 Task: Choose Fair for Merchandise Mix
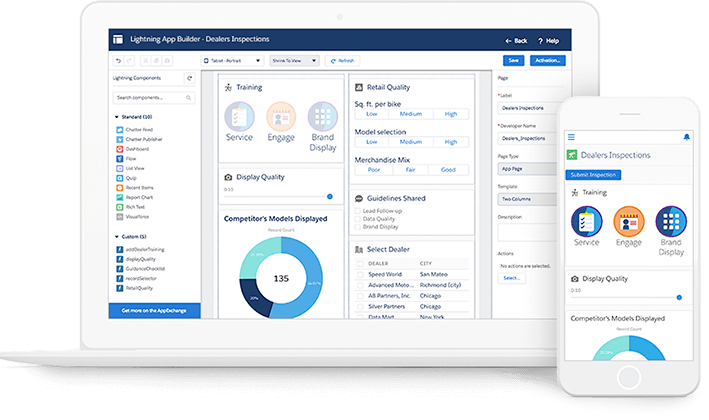coord(411,170)
